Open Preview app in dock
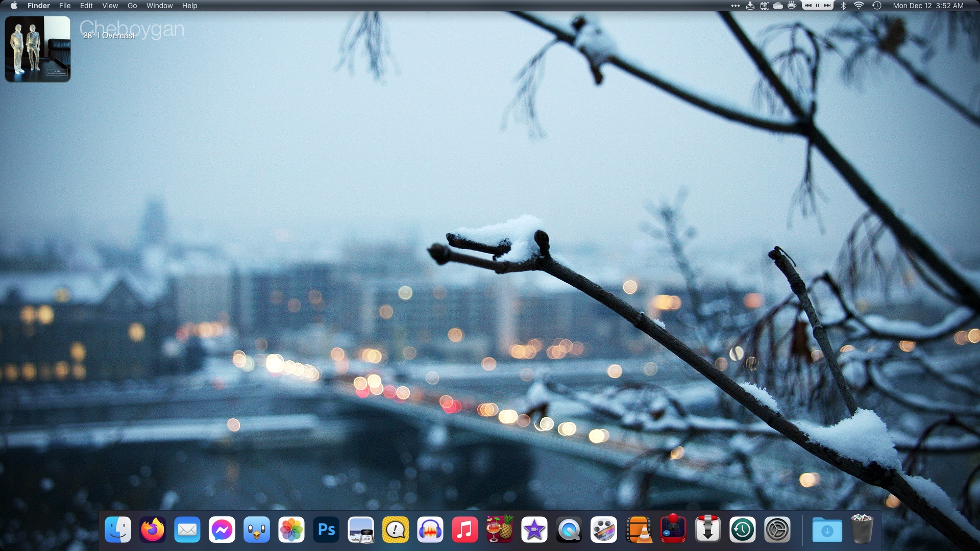Viewport: 980px width, 551px height. coord(361,530)
